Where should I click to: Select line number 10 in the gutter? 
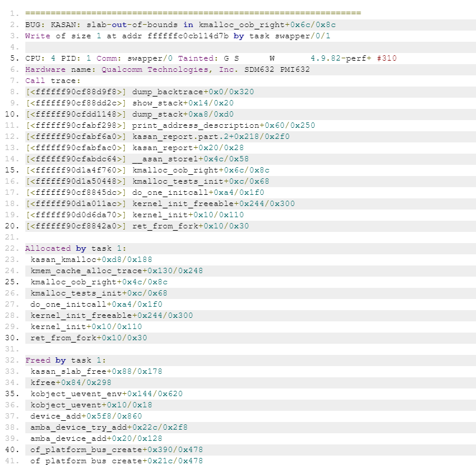tap(12, 114)
